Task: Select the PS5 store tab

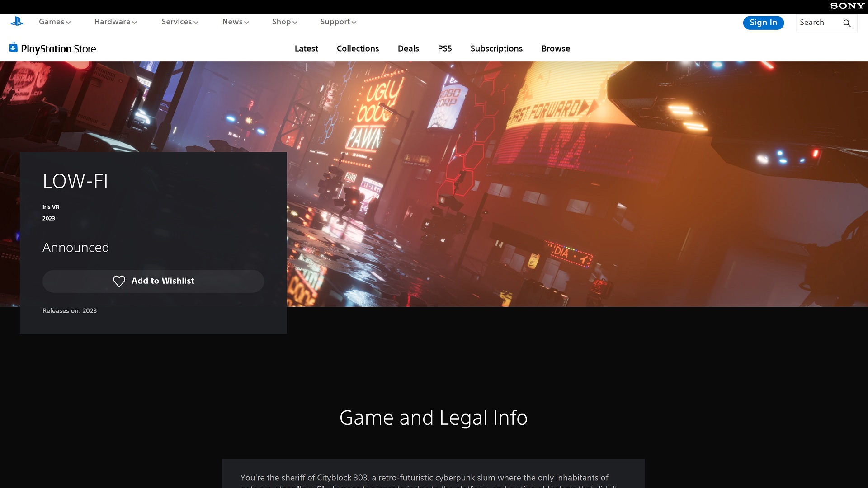Action: click(x=444, y=48)
